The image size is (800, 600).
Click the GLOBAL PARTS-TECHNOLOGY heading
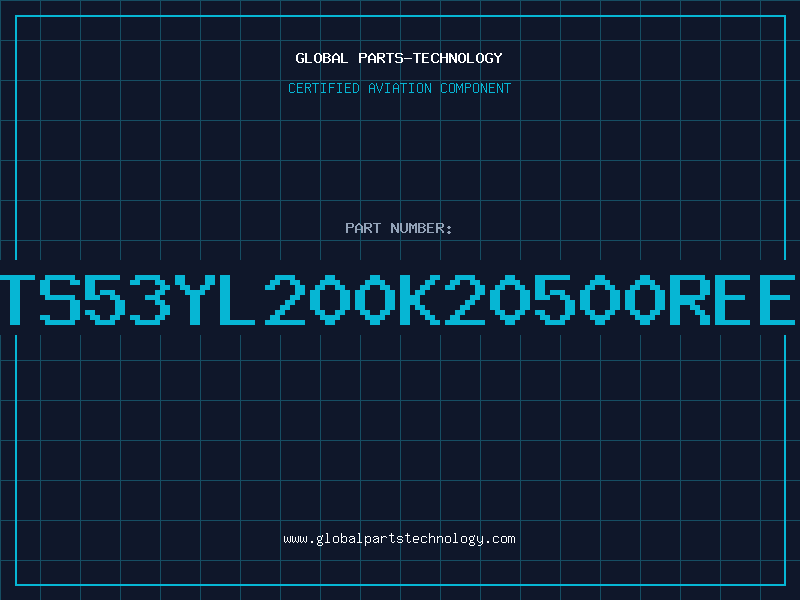point(399,58)
